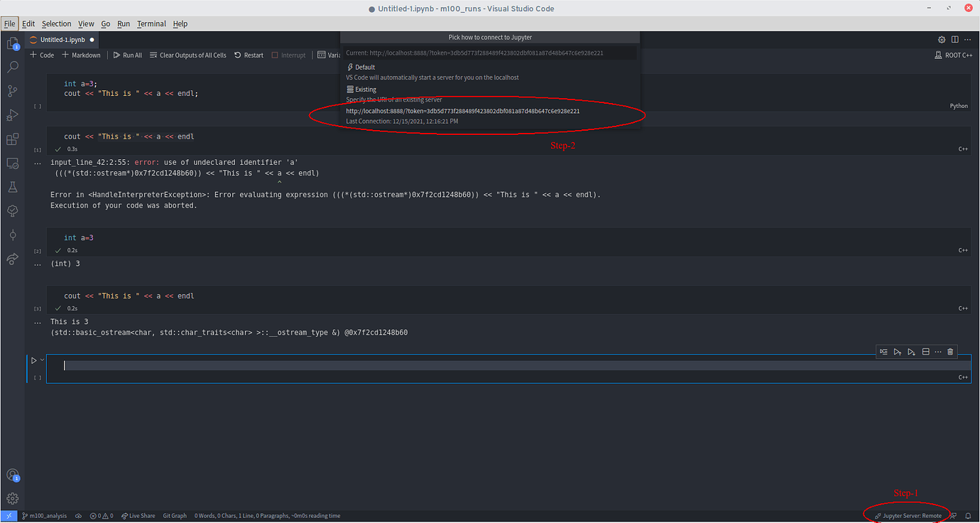Open the Terminal menu
Screen dimensions: 980x523
(151, 23)
